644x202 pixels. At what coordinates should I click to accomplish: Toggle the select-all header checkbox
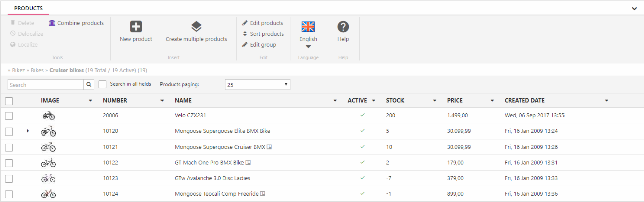[9, 101]
